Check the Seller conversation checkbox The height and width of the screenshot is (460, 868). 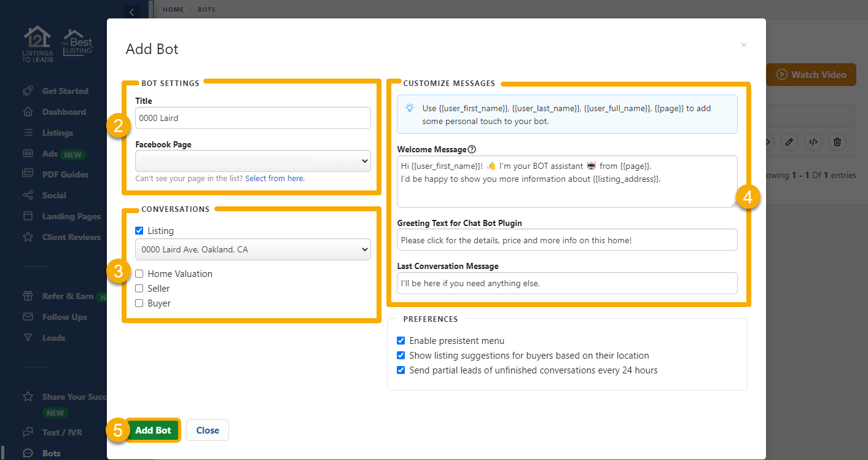tap(139, 289)
